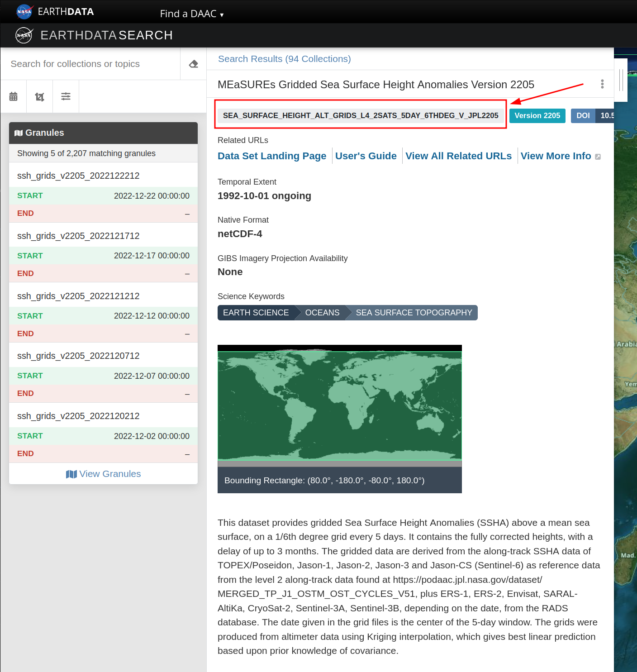Click the DOI badge
This screenshot has height=672, width=637.
pyautogui.click(x=583, y=116)
